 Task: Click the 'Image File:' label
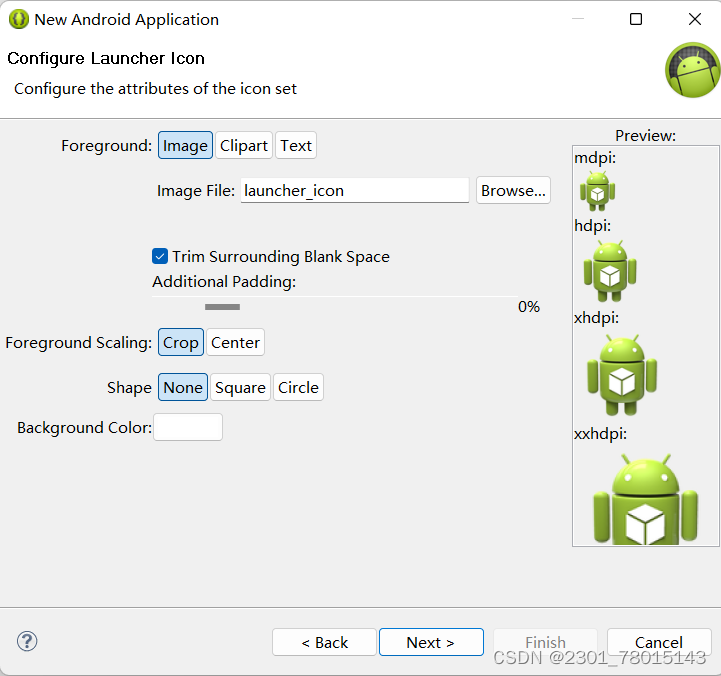pos(196,190)
